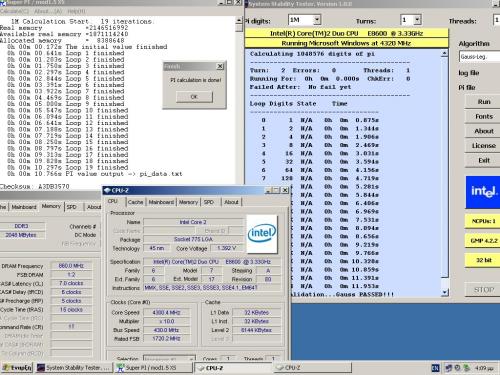
Task: Click Name field Intel Core 2
Action: click(193, 222)
